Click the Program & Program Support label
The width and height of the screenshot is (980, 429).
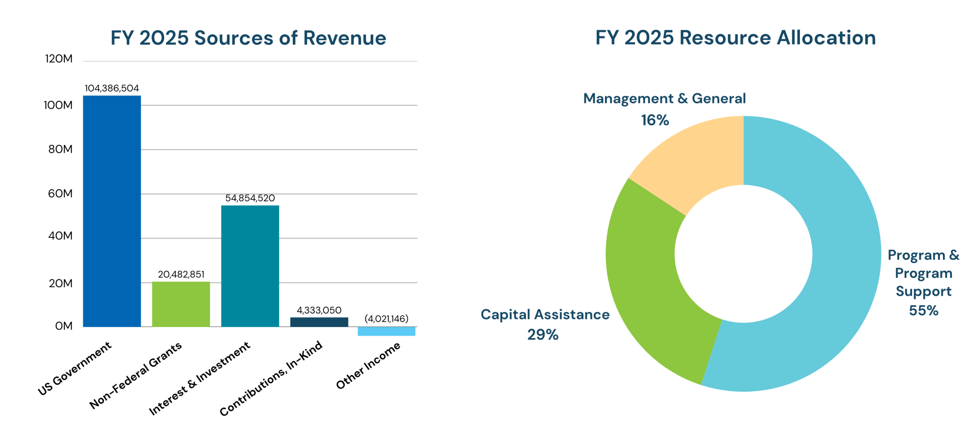coord(923,273)
